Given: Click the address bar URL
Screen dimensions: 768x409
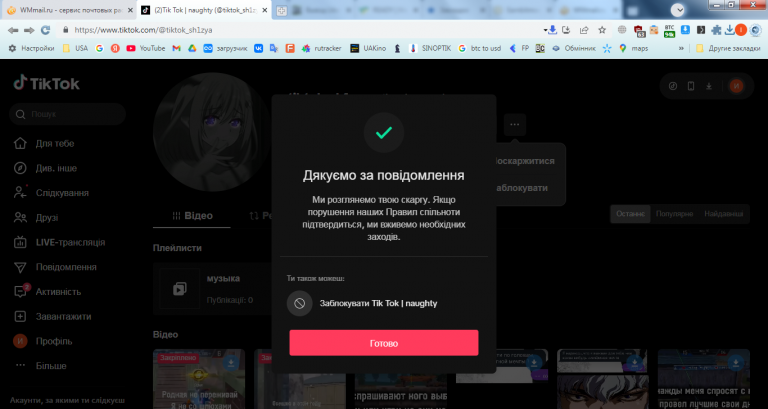Looking at the screenshot, I should 143,30.
